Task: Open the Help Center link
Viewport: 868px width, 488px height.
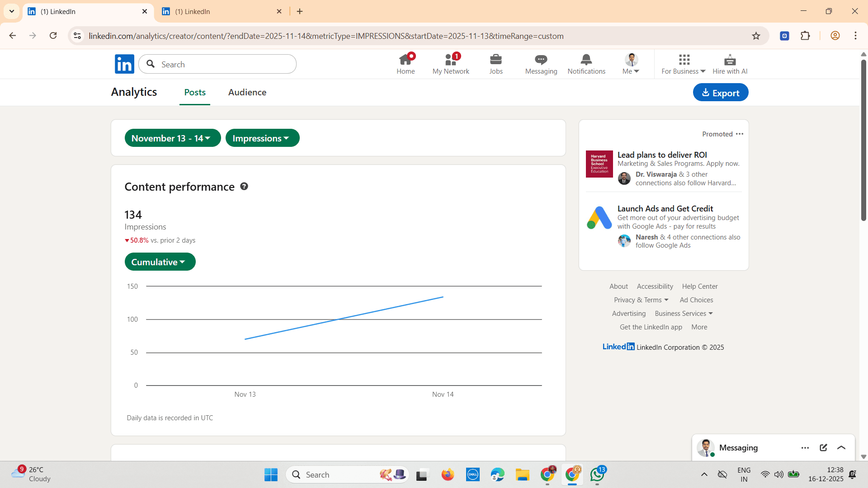Action: [x=700, y=286]
